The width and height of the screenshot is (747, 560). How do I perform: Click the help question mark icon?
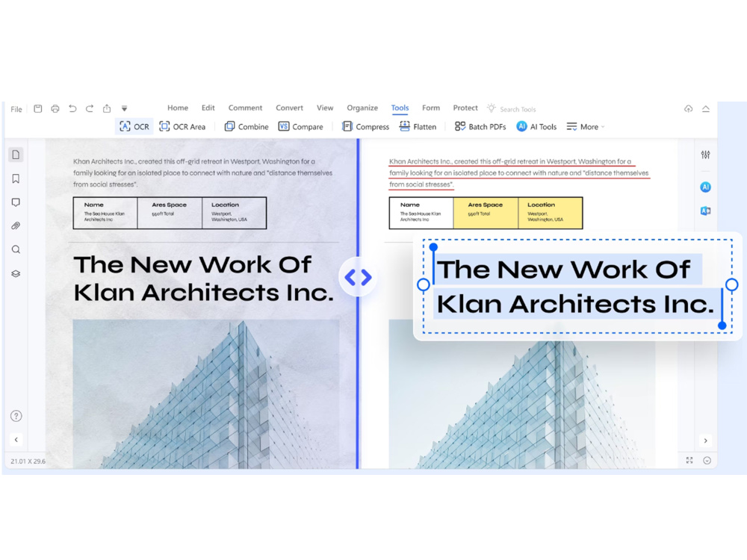pyautogui.click(x=16, y=416)
